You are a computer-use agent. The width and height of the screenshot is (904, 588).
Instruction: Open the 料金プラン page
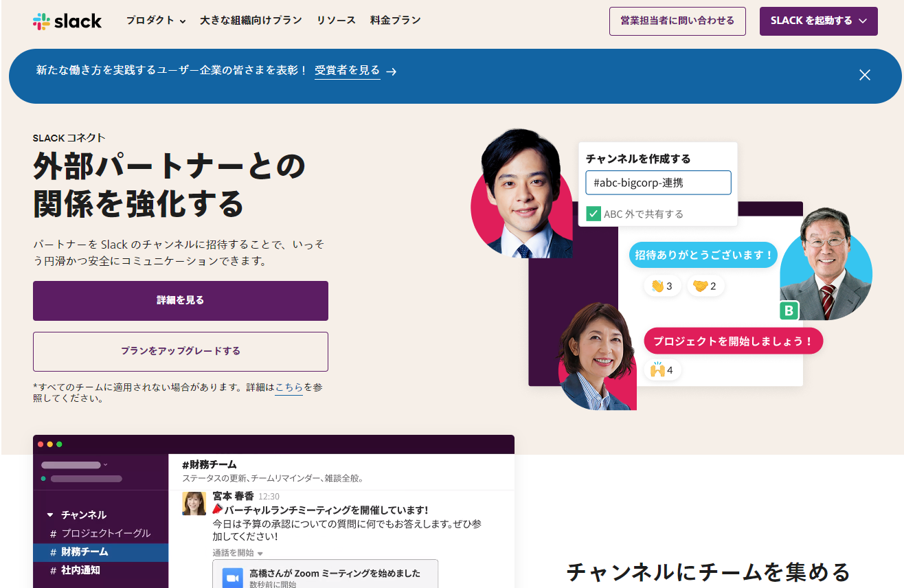pos(395,21)
